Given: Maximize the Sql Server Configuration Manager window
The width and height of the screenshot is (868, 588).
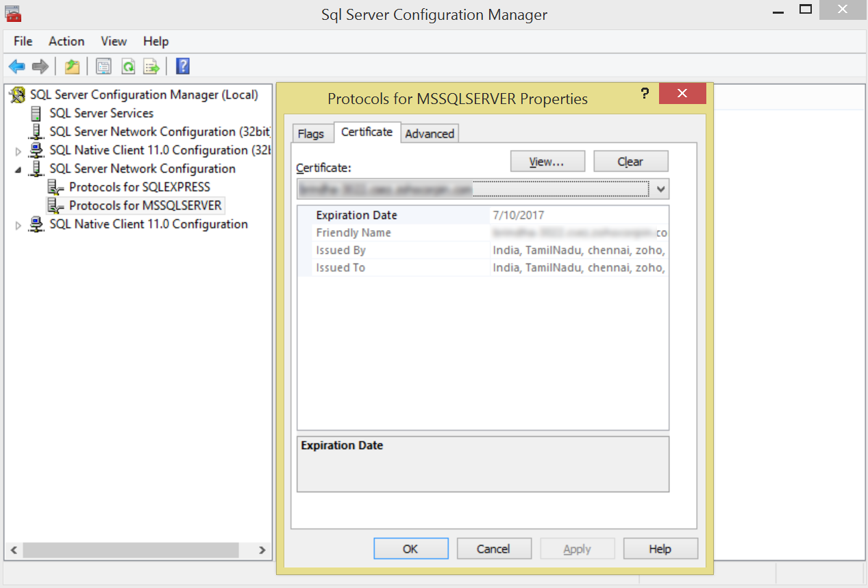Looking at the screenshot, I should 806,10.
